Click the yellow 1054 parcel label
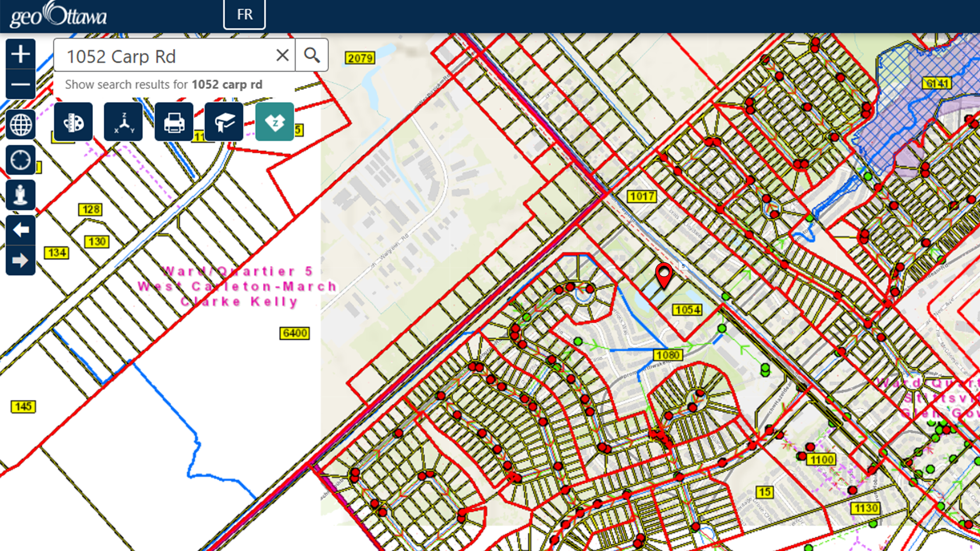Image resolution: width=980 pixels, height=551 pixels. (x=687, y=310)
